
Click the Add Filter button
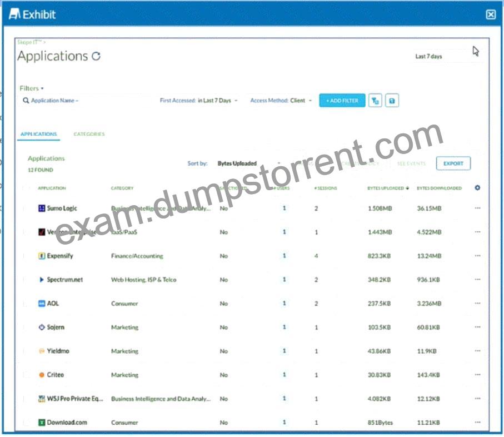tap(342, 101)
